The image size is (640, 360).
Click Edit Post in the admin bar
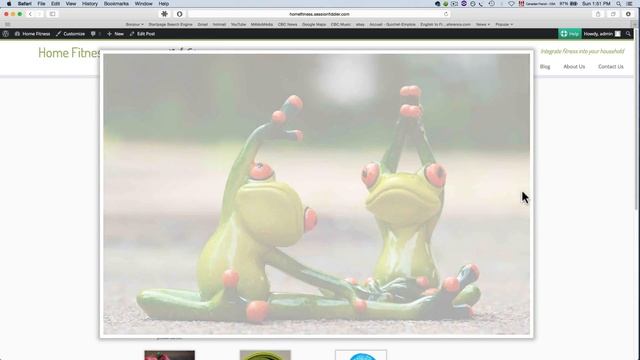click(x=142, y=34)
